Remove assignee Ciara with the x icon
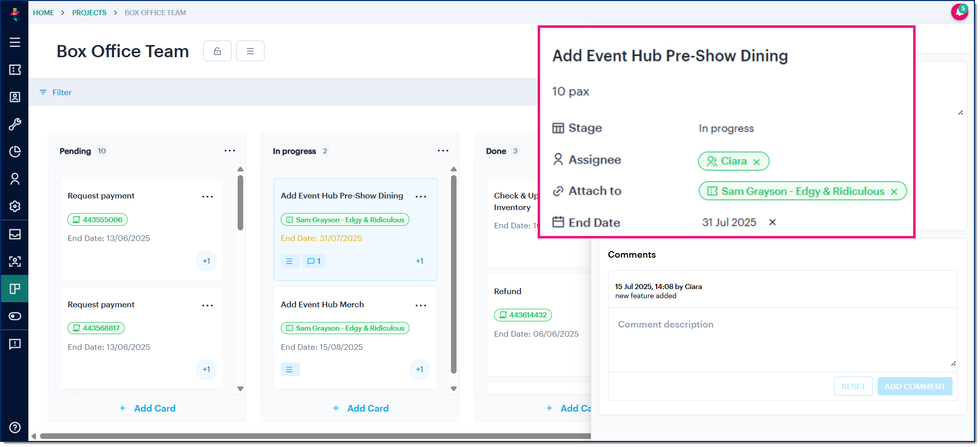The width and height of the screenshot is (980, 447). click(757, 162)
